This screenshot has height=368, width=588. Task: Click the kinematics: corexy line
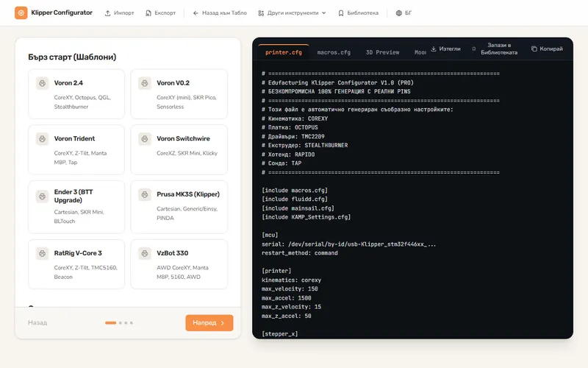point(291,280)
